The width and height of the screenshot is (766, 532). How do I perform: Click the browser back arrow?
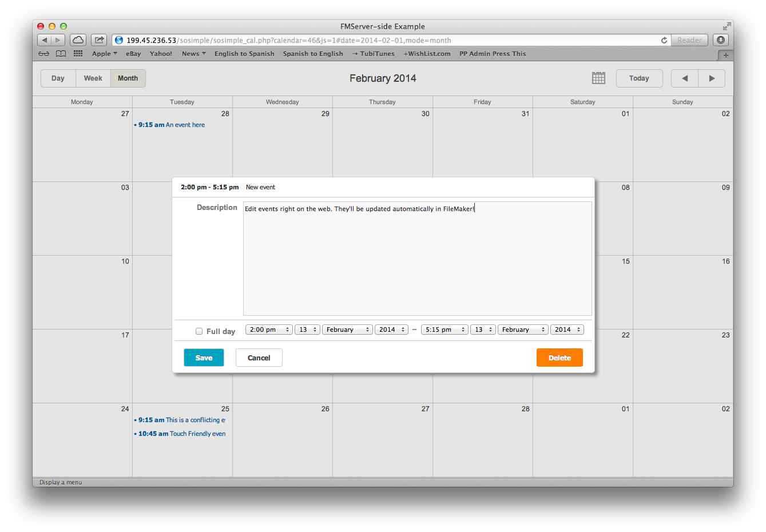(x=45, y=40)
